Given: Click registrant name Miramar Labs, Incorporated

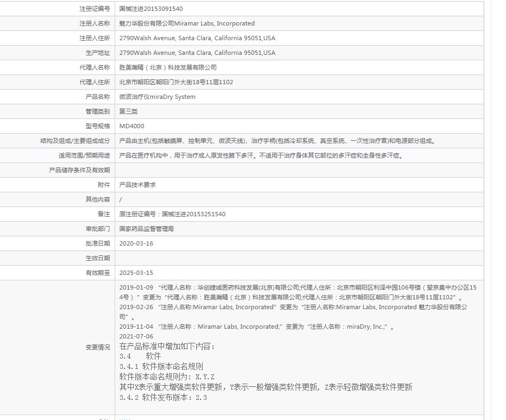Looking at the screenshot, I should click(214, 23).
